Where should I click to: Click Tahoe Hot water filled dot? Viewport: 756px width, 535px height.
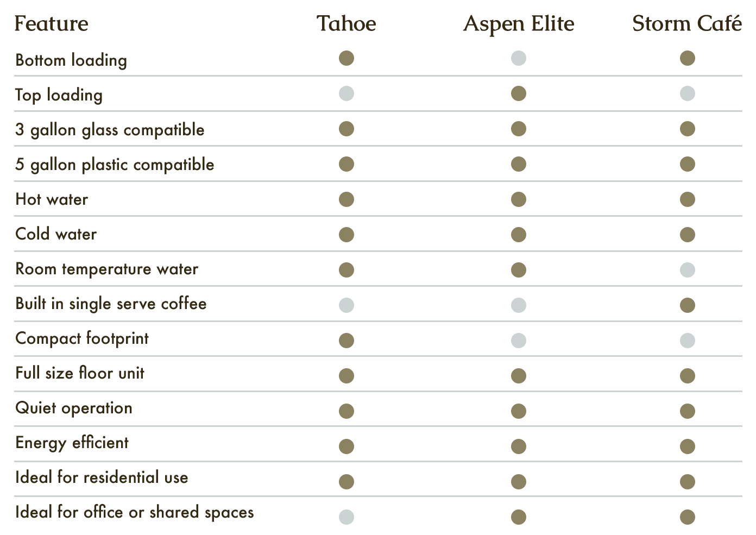(x=346, y=199)
